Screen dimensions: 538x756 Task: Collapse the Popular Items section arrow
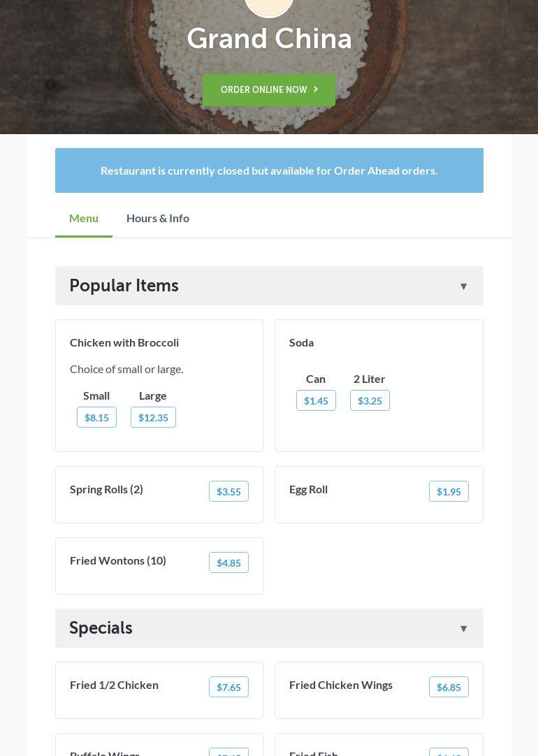tap(463, 286)
